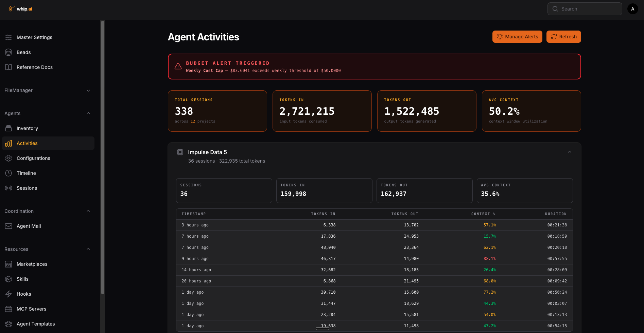Collapse the FileManager section

pos(88,91)
